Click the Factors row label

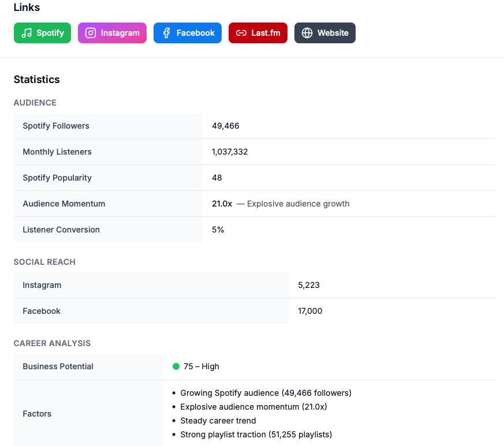click(37, 414)
